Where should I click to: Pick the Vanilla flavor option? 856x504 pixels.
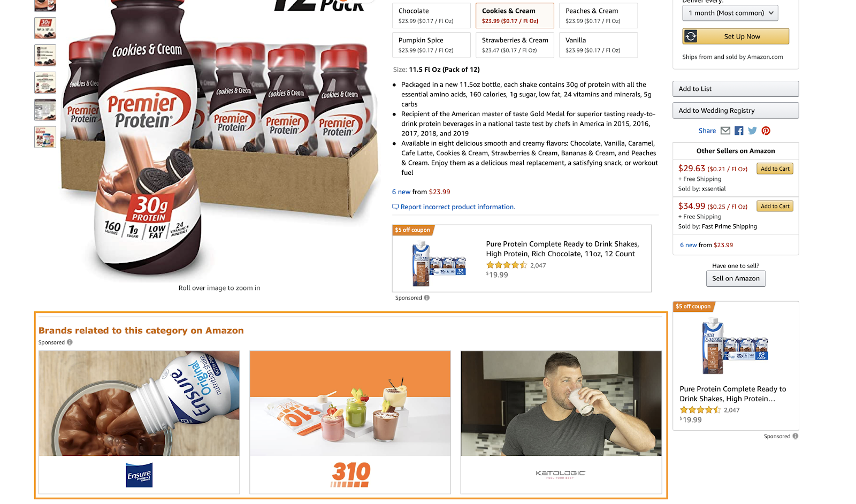(x=598, y=45)
